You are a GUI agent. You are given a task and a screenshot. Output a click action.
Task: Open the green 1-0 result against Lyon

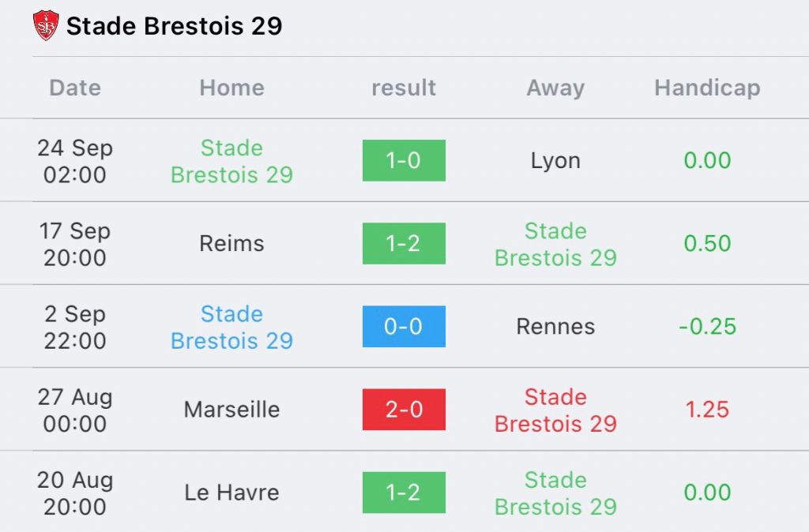404,161
